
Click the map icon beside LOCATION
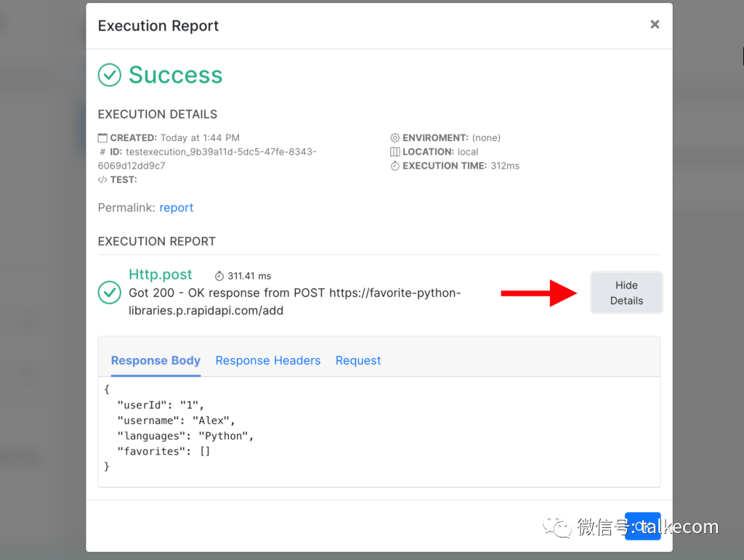395,152
